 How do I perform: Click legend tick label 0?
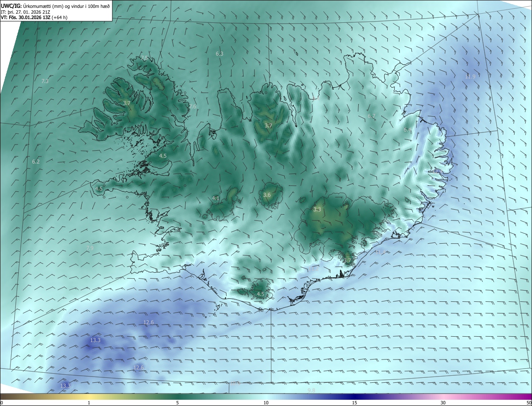point(2,403)
